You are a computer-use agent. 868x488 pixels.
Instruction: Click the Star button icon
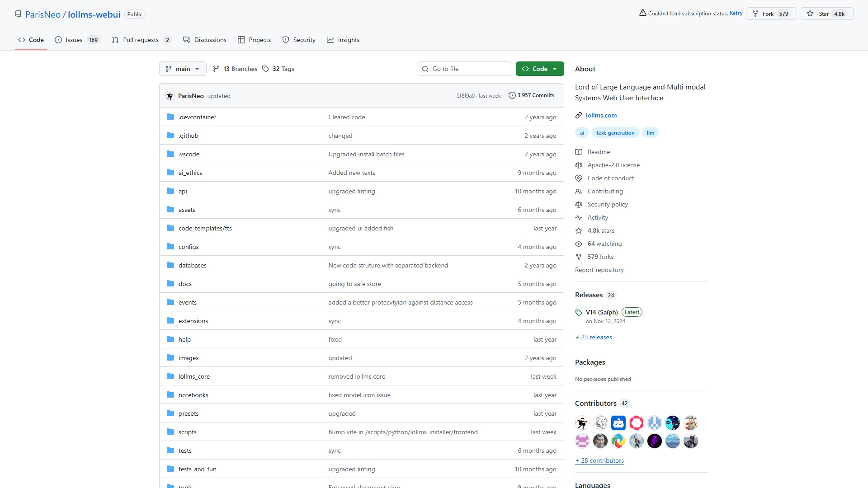pyautogui.click(x=810, y=14)
